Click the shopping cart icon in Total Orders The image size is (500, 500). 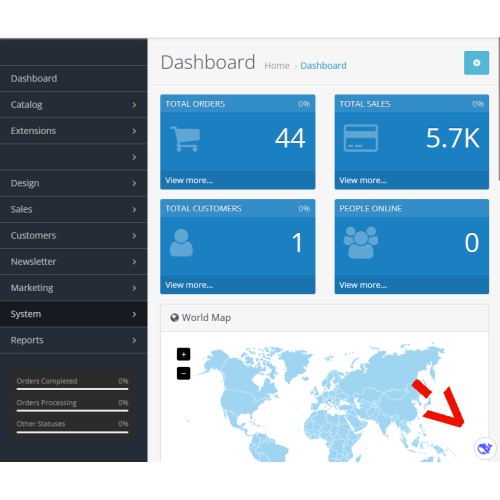[x=185, y=139]
